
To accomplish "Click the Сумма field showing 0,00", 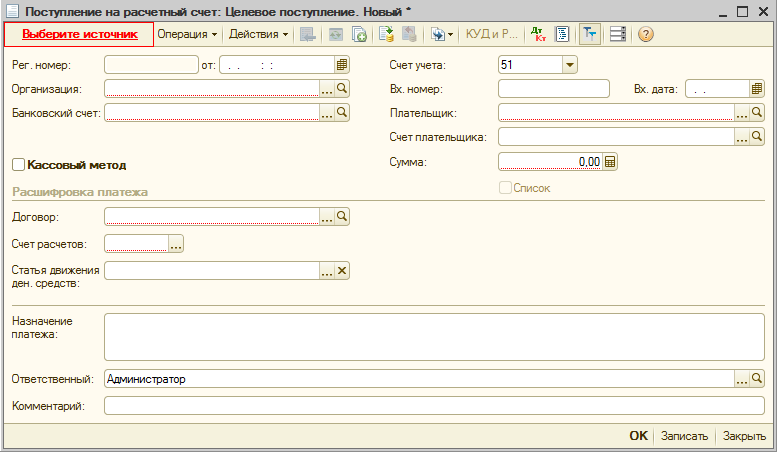I will pos(550,162).
